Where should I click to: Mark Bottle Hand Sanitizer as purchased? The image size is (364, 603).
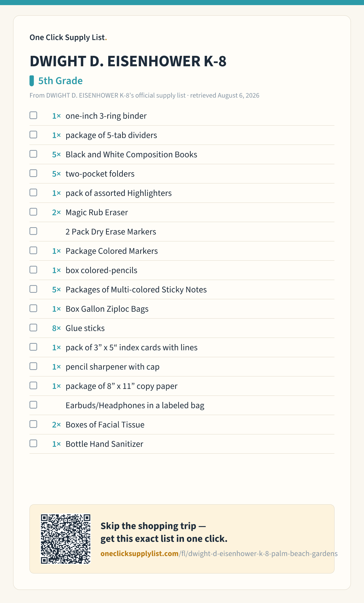pos(33,444)
